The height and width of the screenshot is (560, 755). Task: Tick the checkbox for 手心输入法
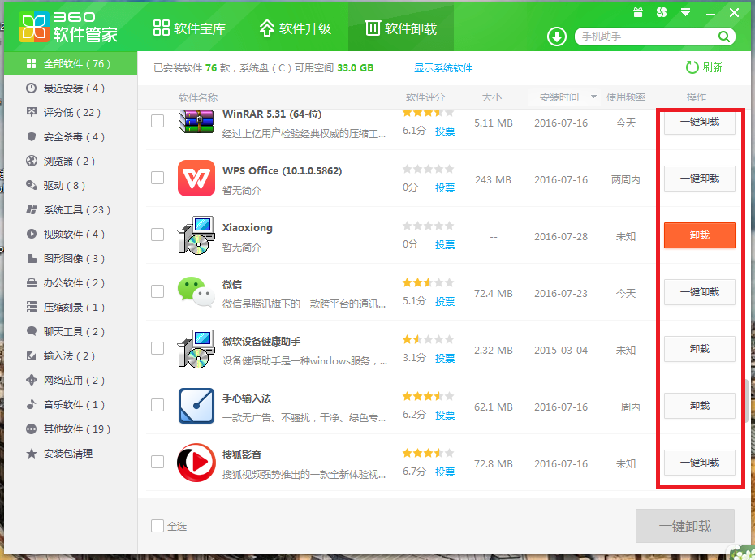(157, 405)
